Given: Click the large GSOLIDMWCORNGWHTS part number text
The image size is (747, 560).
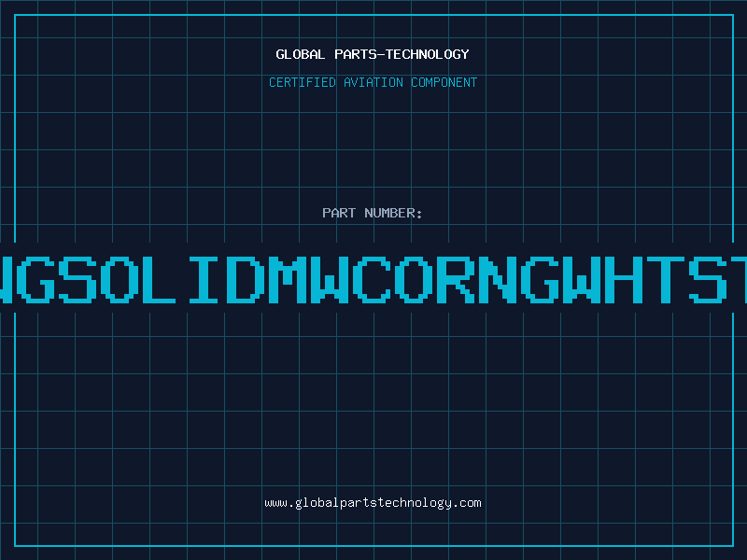Looking at the screenshot, I should (x=373, y=279).
